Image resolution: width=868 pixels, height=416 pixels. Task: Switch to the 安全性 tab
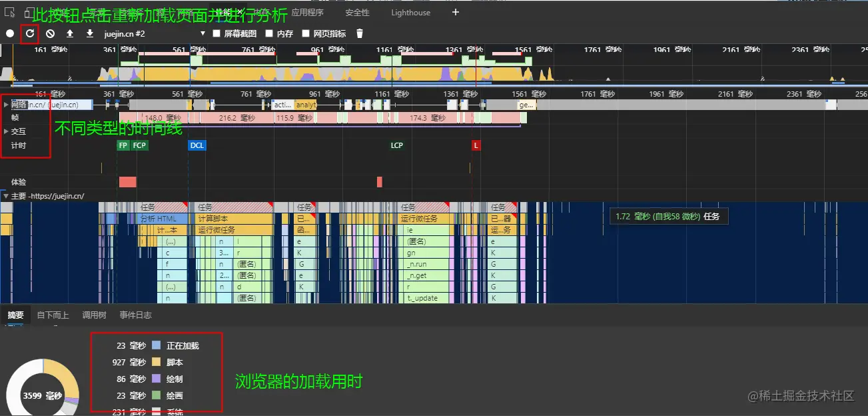[x=357, y=13]
